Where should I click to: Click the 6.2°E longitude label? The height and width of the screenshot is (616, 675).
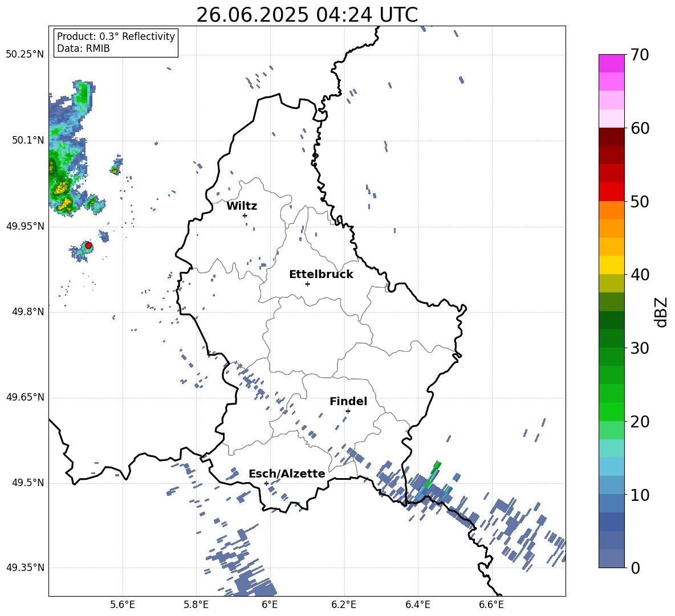344,605
